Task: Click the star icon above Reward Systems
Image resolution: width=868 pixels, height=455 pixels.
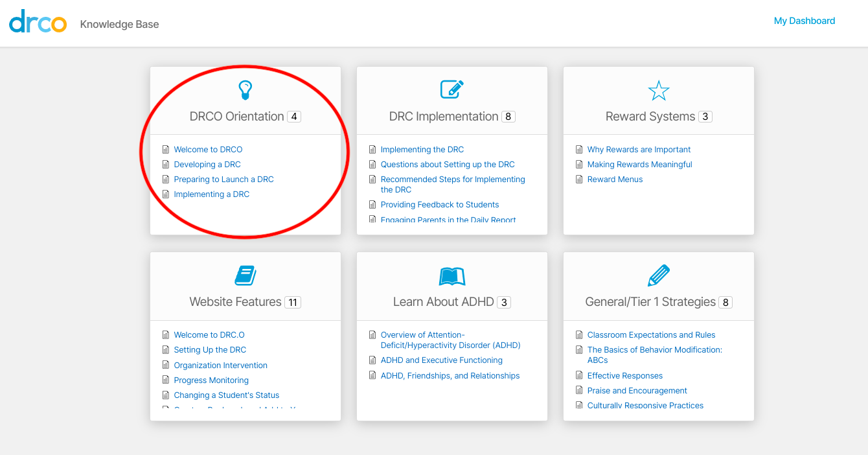Action: click(658, 90)
